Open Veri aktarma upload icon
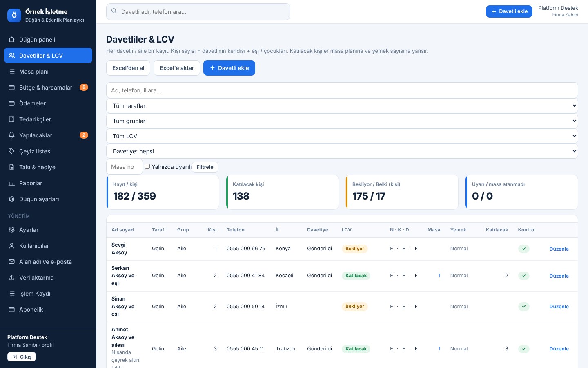The image size is (588, 368). [x=12, y=278]
